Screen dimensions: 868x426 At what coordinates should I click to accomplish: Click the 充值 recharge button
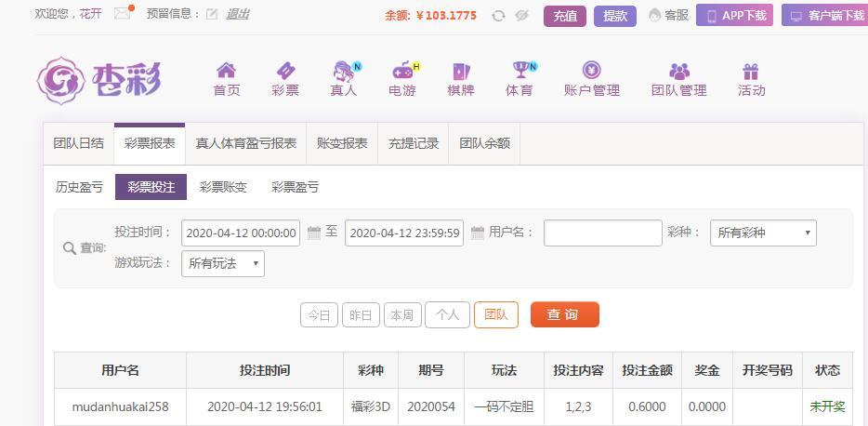coord(565,16)
